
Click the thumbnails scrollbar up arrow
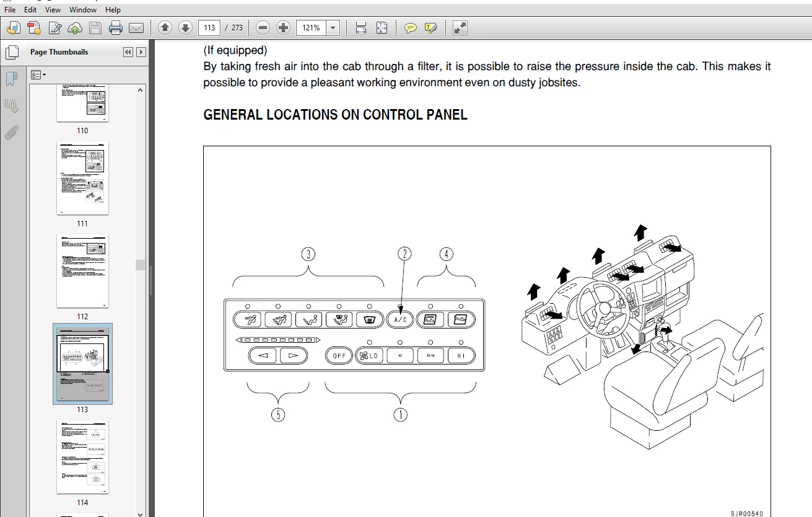141,90
